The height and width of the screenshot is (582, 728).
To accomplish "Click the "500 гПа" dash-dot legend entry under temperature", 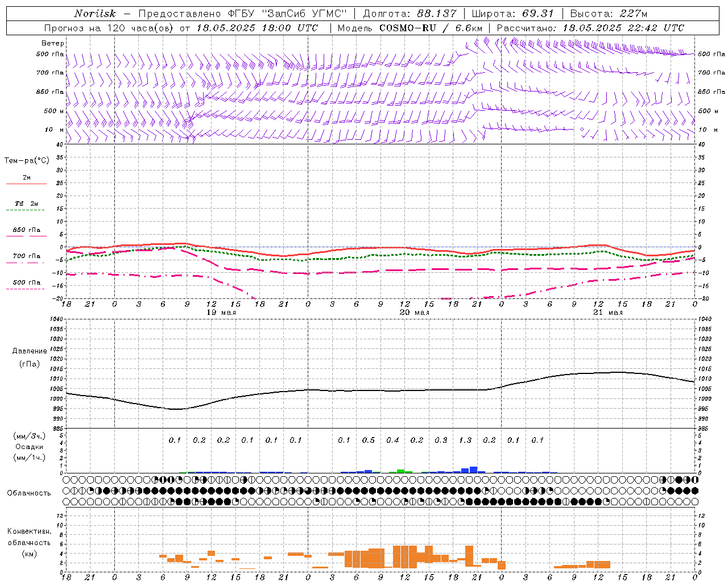I will point(26,285).
